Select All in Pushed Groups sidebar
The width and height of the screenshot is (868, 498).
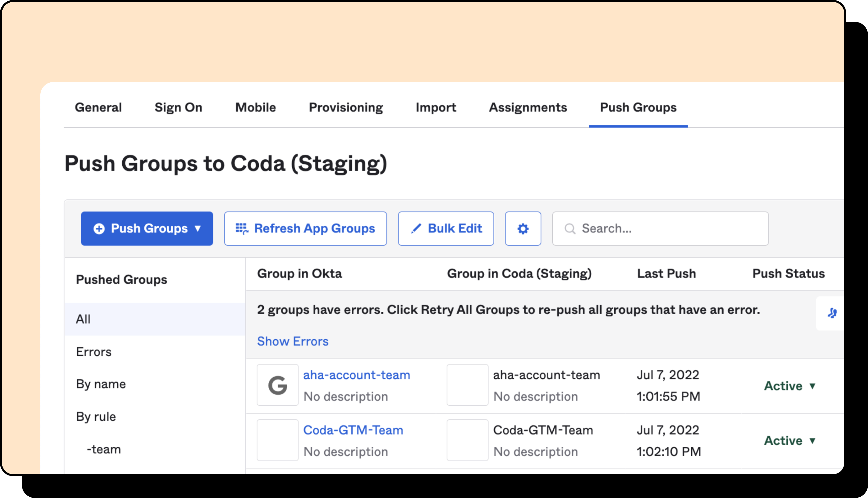coord(155,319)
